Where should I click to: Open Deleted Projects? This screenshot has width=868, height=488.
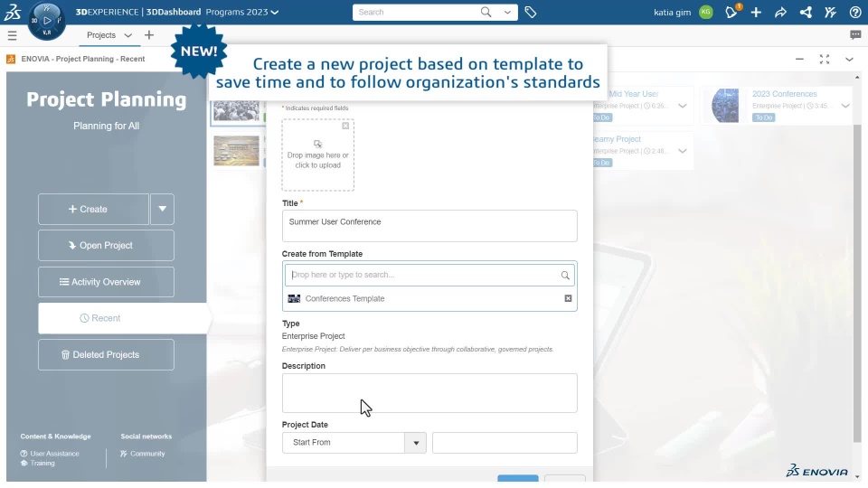[106, 354]
